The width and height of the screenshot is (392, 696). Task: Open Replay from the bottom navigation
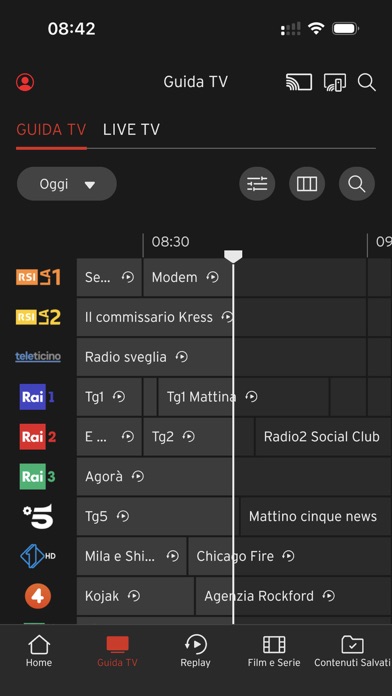click(195, 651)
